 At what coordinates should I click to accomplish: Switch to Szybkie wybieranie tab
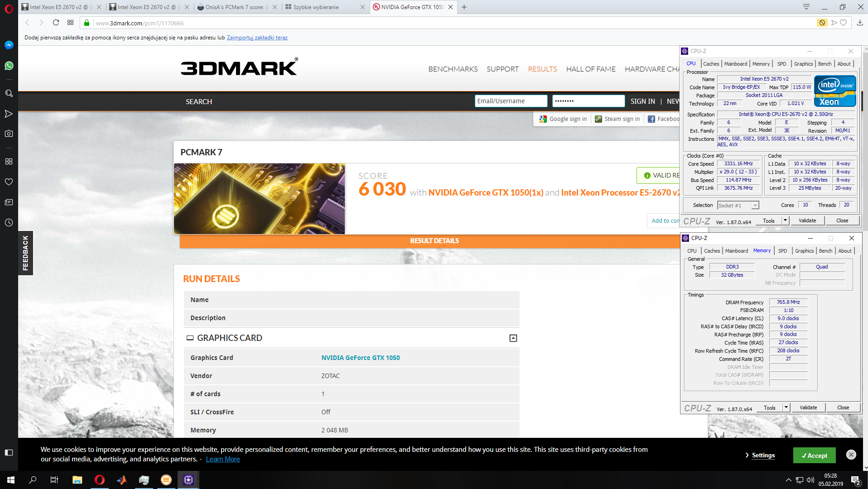[x=325, y=7]
